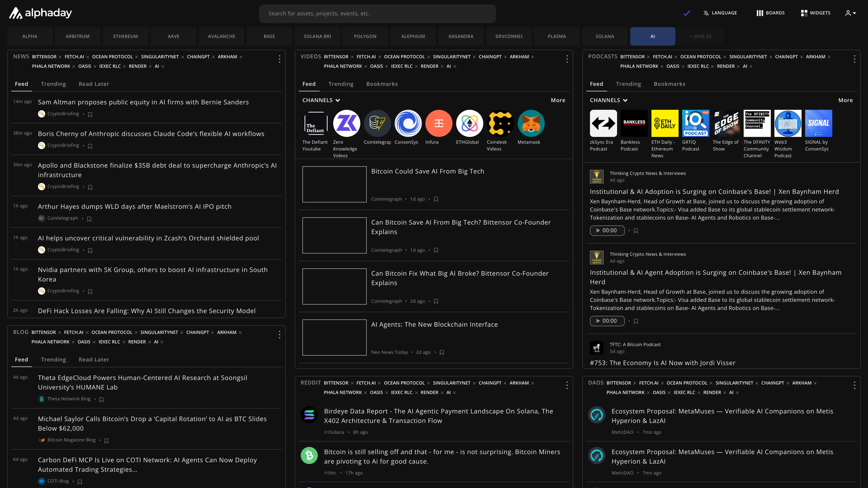This screenshot has height=488, width=868.
Task: Show More video channels
Action: click(558, 100)
